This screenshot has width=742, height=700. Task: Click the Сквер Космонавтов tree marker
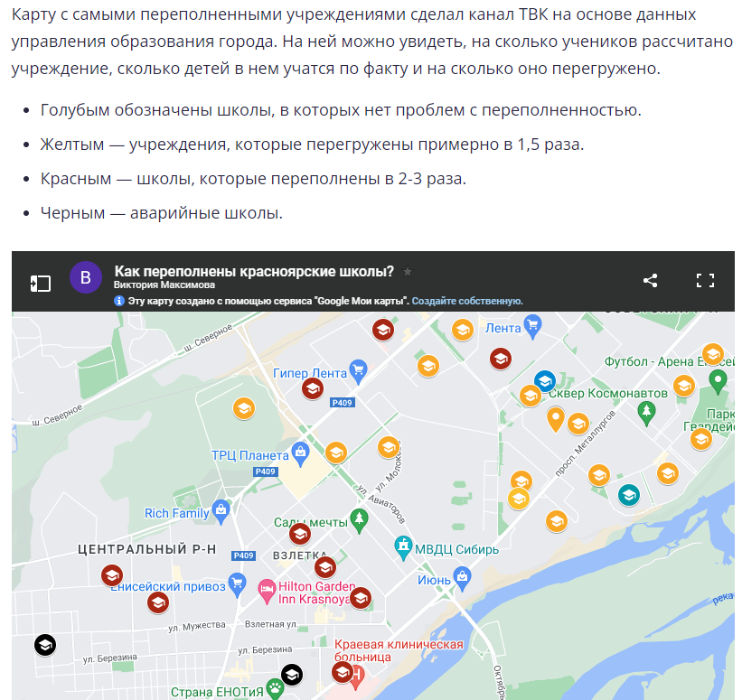coord(646,414)
